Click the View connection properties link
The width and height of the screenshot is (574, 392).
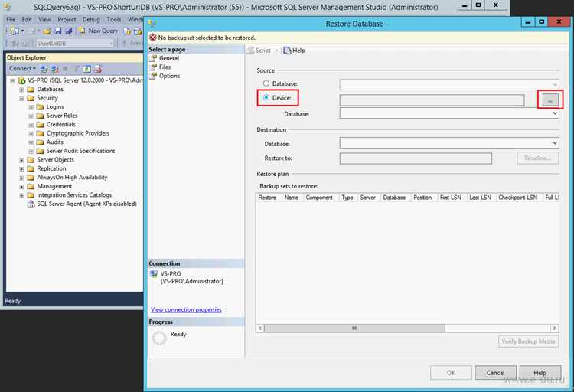coord(186,309)
